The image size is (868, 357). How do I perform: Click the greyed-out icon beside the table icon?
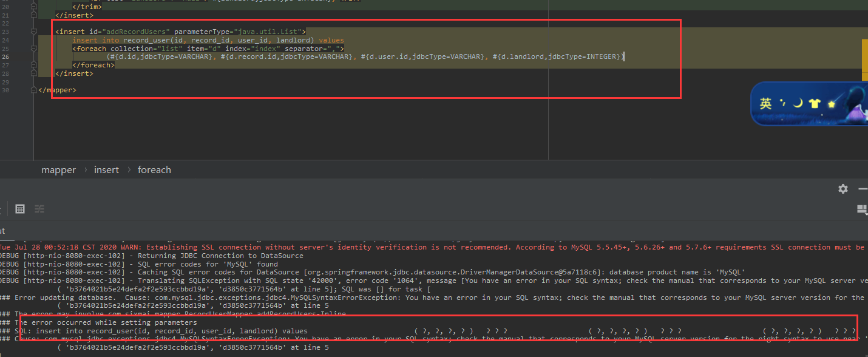tap(39, 209)
